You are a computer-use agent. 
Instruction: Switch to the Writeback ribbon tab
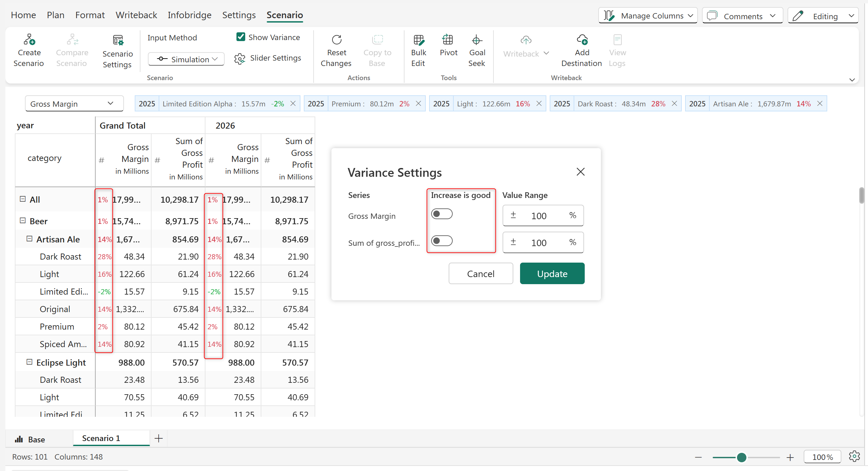click(x=136, y=15)
